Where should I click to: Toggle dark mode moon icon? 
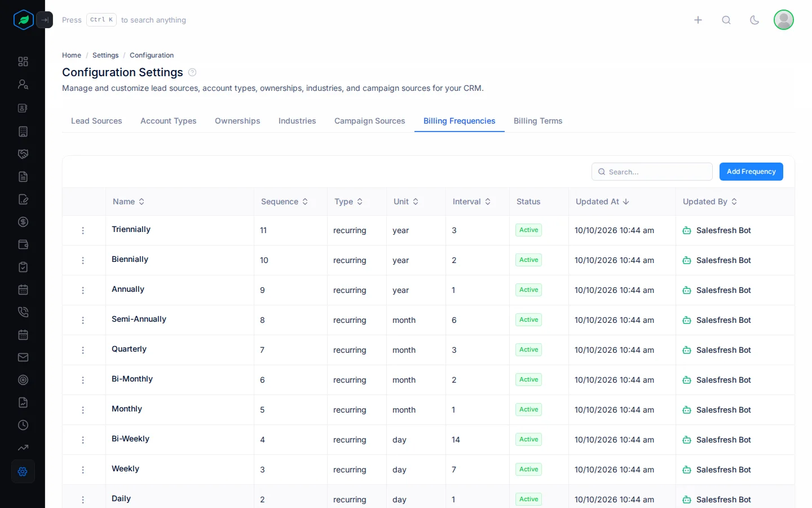point(754,20)
